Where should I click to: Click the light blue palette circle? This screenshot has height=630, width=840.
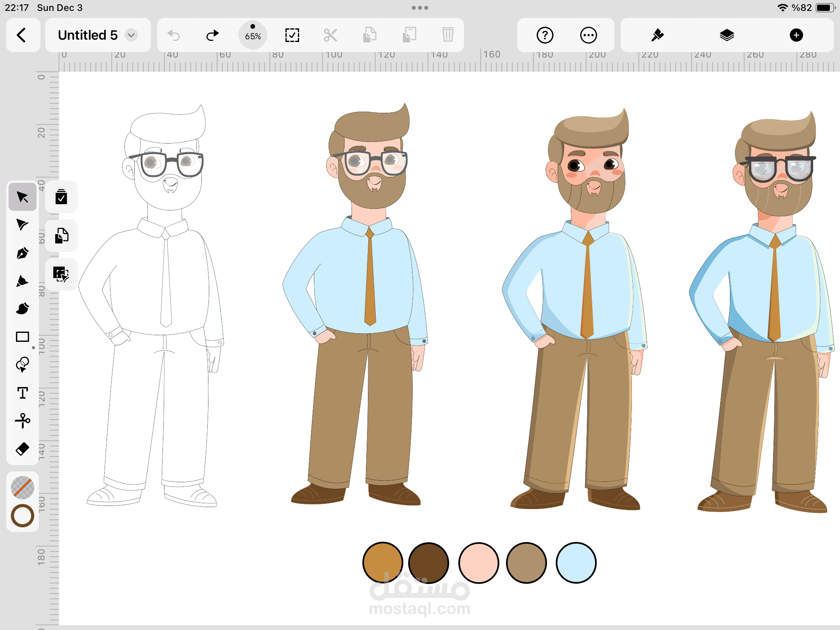(x=576, y=563)
